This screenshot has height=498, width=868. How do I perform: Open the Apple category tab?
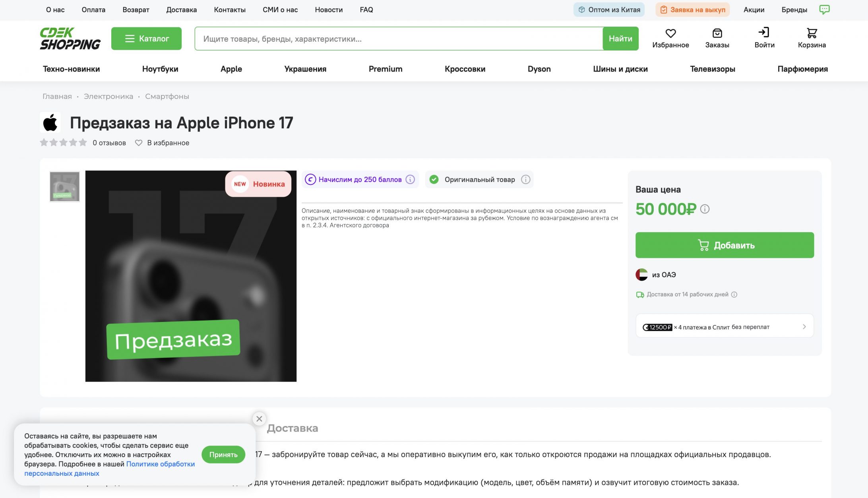click(231, 69)
